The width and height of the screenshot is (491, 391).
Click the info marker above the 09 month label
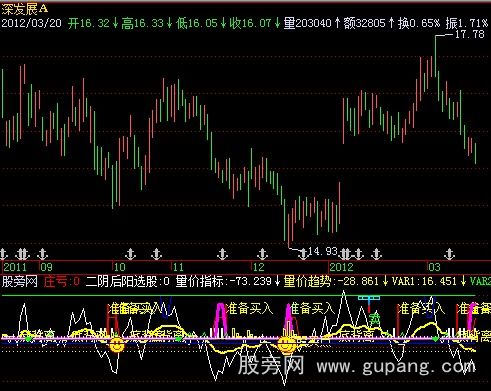(x=43, y=254)
